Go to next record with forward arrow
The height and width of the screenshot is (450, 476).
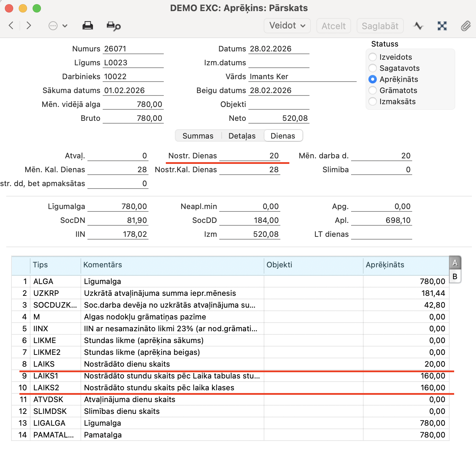point(29,25)
